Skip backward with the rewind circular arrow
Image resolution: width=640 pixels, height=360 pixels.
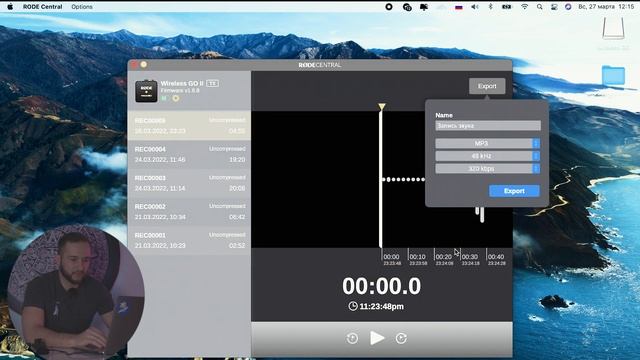pyautogui.click(x=352, y=338)
